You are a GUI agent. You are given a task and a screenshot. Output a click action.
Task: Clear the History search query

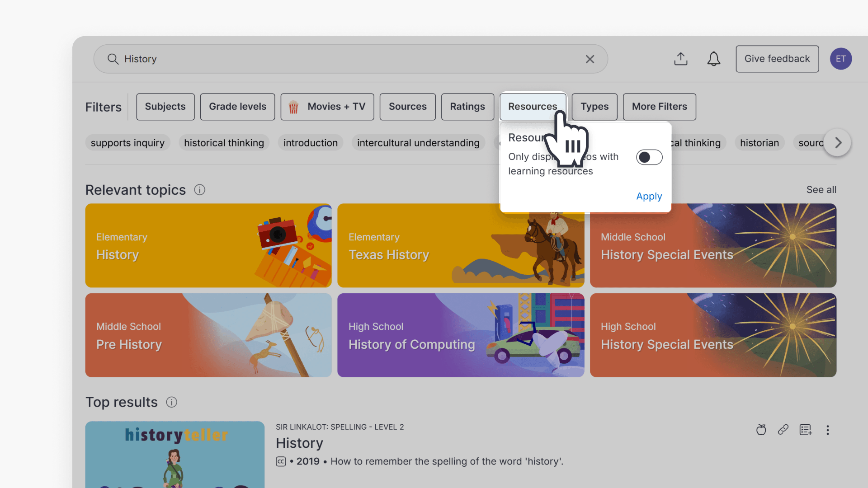(x=590, y=59)
